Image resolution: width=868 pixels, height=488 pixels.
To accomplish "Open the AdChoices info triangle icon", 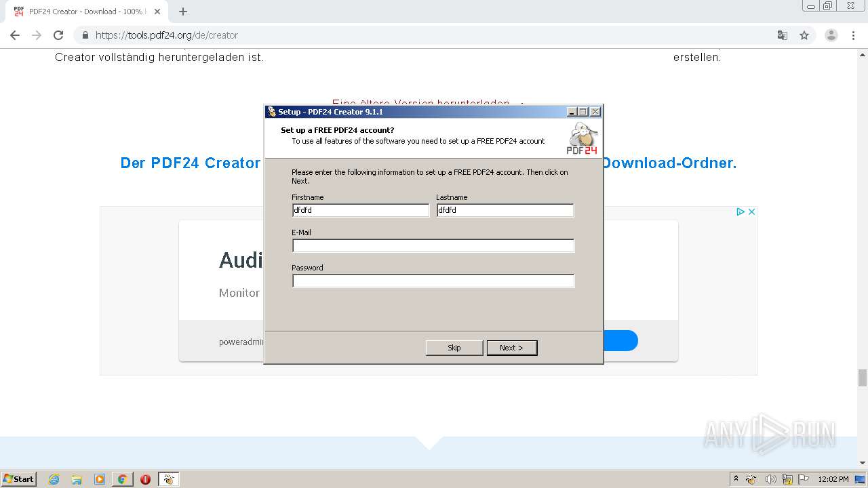I will tap(741, 211).
